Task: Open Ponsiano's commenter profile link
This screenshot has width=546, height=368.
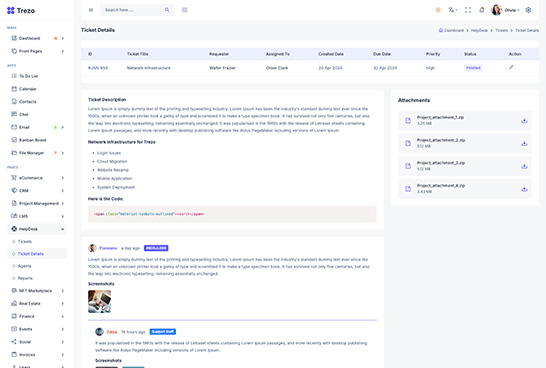Action: click(108, 248)
